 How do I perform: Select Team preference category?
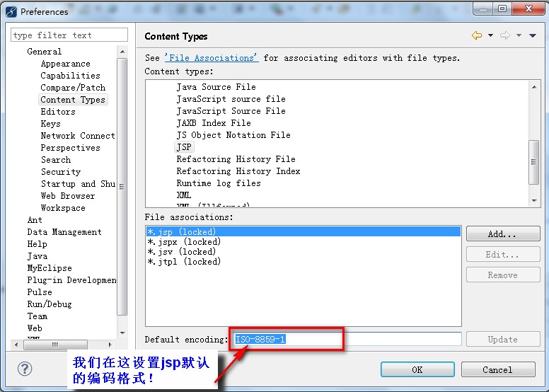tap(37, 316)
